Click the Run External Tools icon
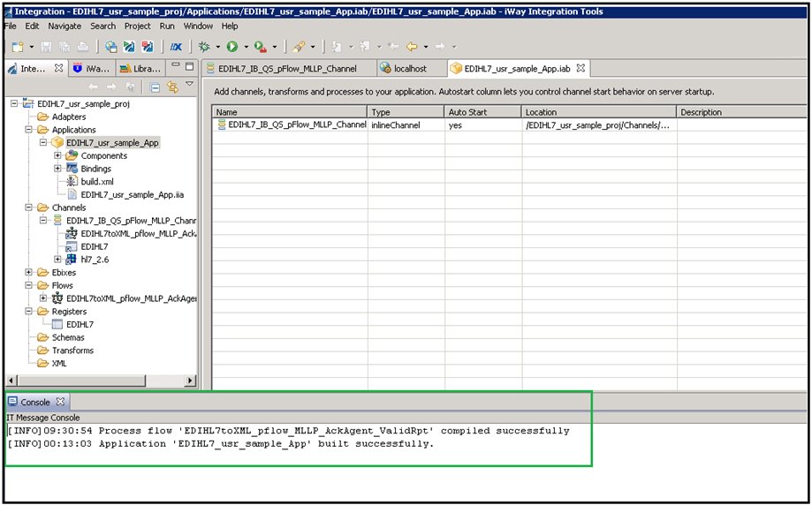The width and height of the screenshot is (812, 505). coord(261,47)
